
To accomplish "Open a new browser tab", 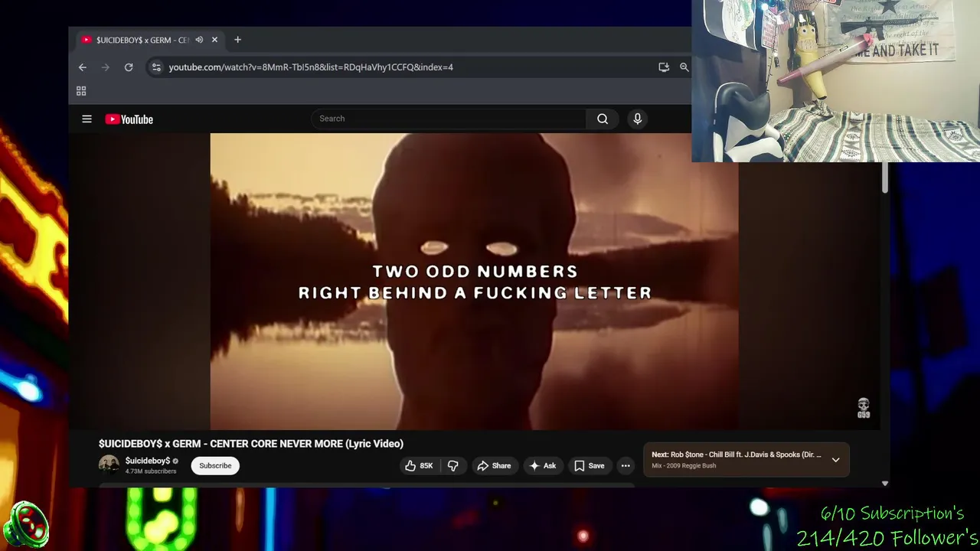I will coord(237,40).
